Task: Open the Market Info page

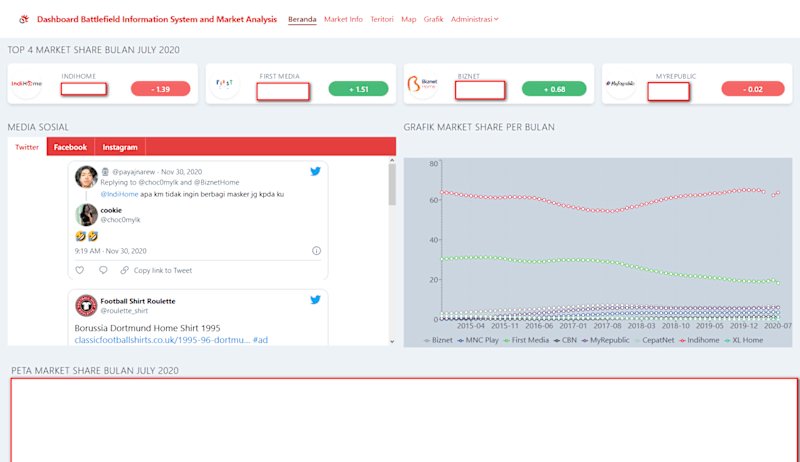Action: tap(343, 19)
